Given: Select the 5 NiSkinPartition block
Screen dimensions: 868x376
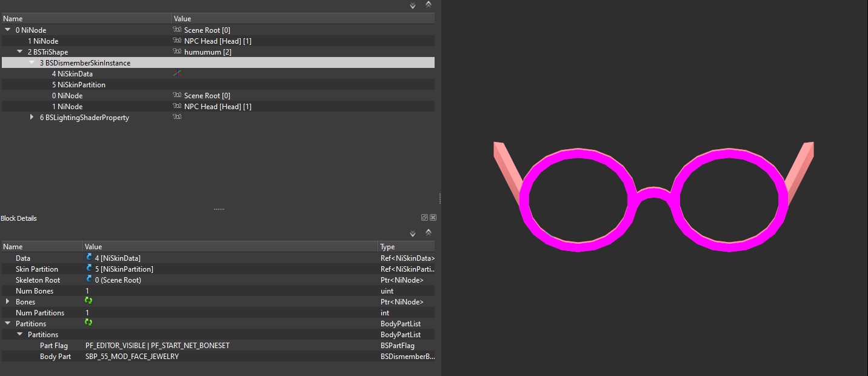Looking at the screenshot, I should (x=78, y=84).
